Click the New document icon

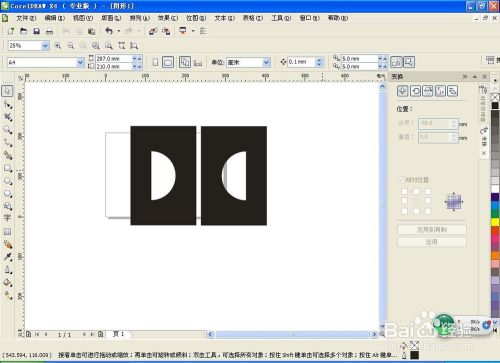(11, 31)
